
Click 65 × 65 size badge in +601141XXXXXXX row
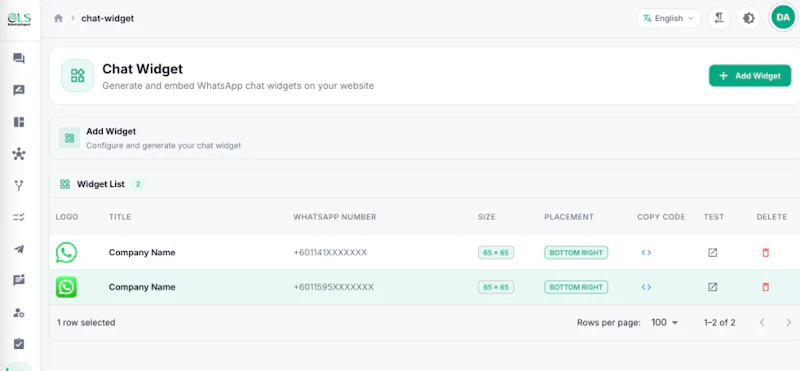[x=496, y=253]
